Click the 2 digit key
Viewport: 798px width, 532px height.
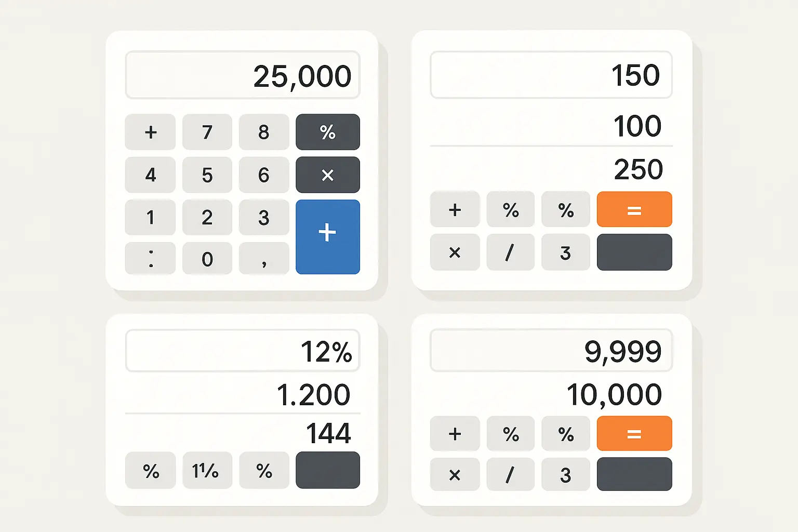[x=207, y=217]
